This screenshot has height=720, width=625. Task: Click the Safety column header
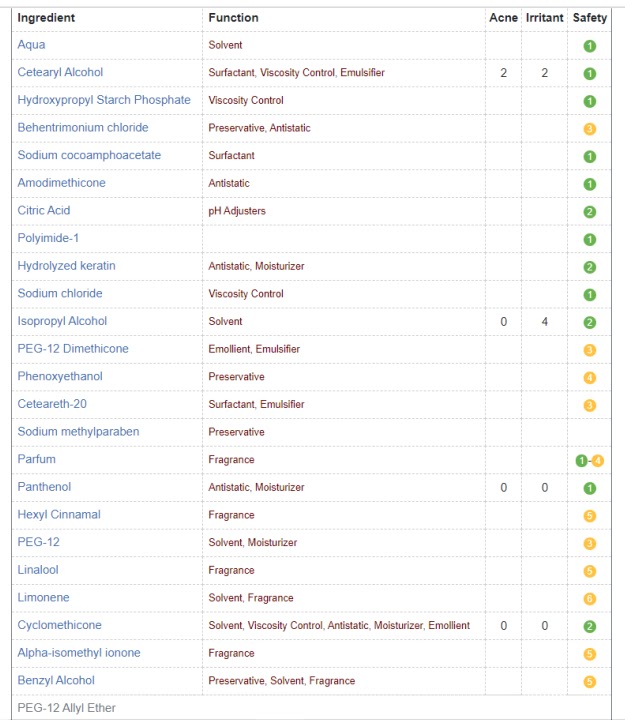(590, 18)
